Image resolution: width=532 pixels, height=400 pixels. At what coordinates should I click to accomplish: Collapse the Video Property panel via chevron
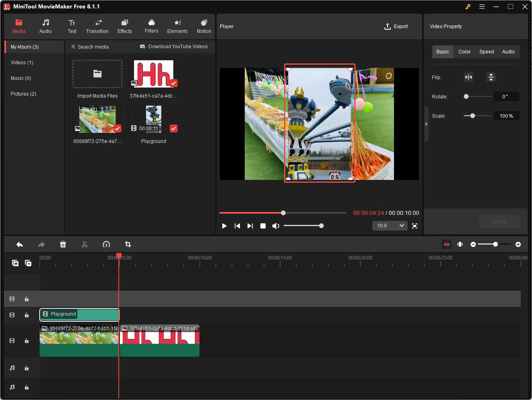[426, 124]
